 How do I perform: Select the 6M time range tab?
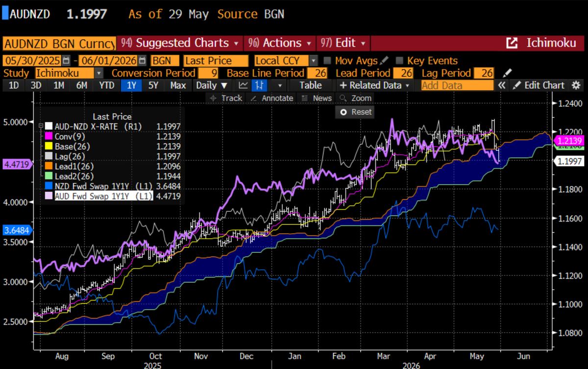point(81,85)
